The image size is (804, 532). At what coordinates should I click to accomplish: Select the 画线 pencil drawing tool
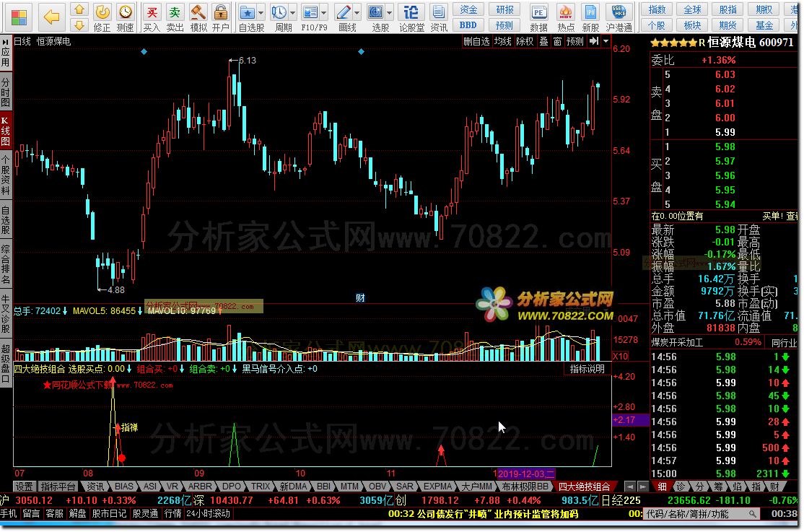tap(343, 12)
